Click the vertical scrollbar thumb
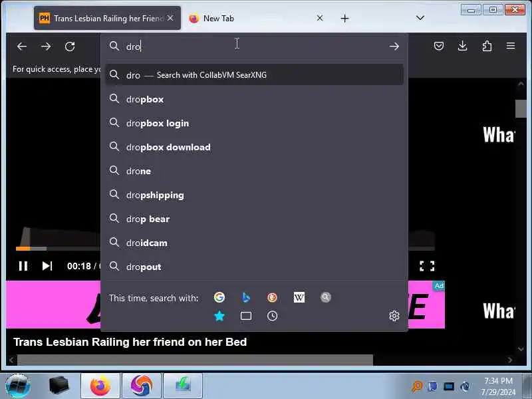Screen dimensions: 532x399 [x=521, y=108]
